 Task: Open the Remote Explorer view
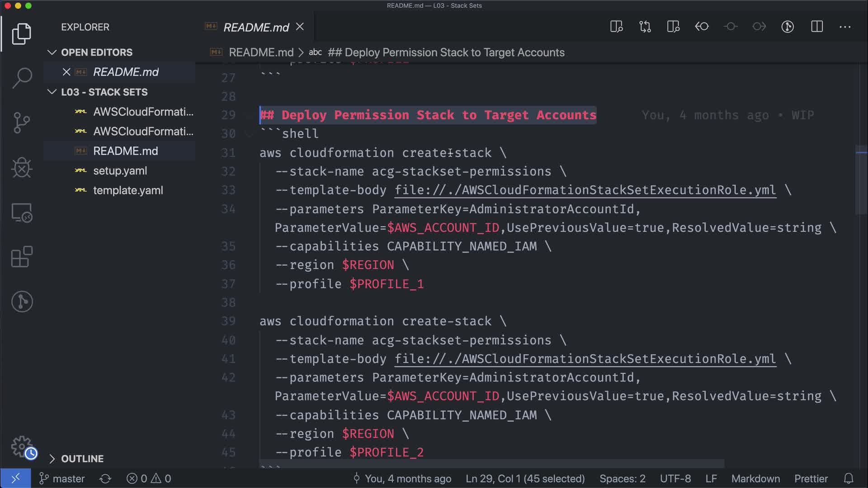[22, 212]
